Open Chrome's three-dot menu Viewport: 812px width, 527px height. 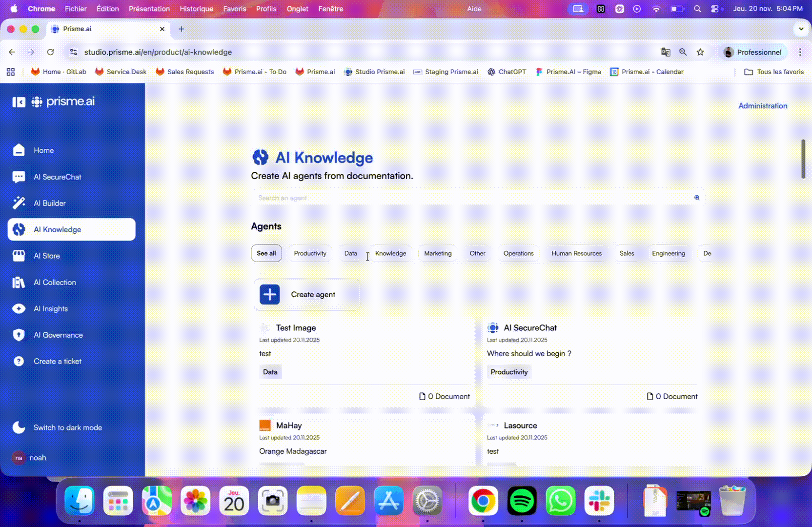pos(800,52)
